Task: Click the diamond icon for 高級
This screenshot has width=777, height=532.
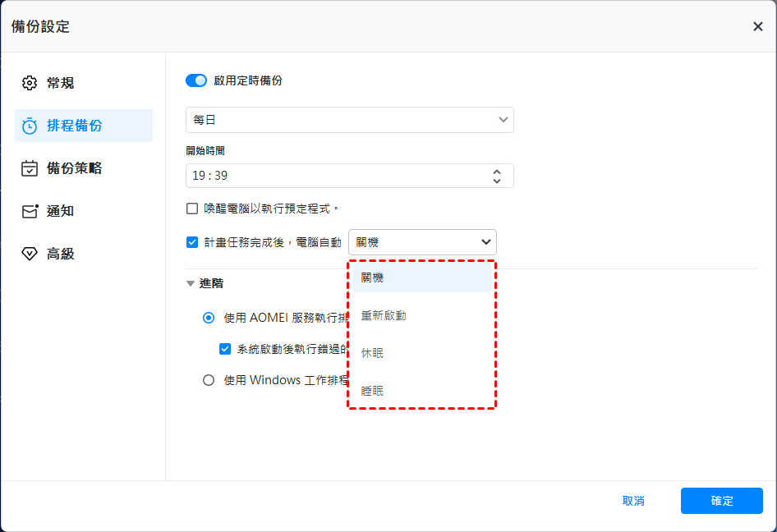Action: [30, 254]
